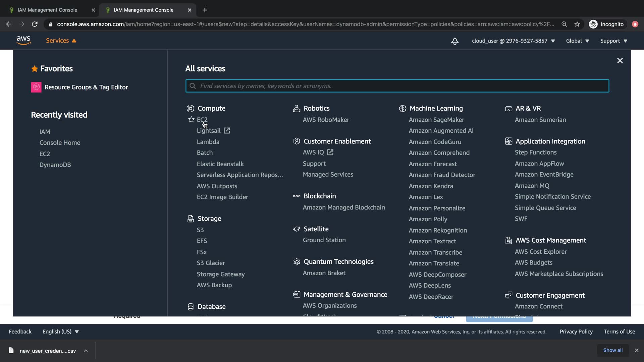Click the browser page reload icon
This screenshot has height=362, width=644.
coord(35,24)
